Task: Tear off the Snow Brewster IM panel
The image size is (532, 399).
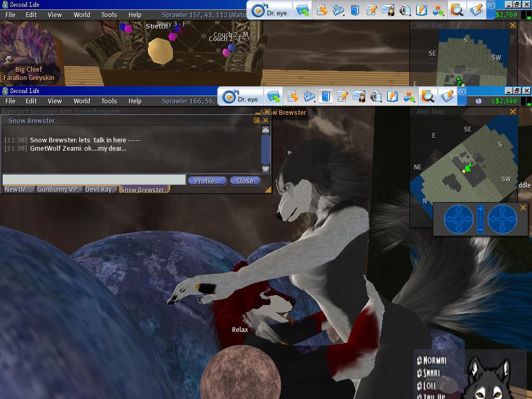Action: (257, 121)
